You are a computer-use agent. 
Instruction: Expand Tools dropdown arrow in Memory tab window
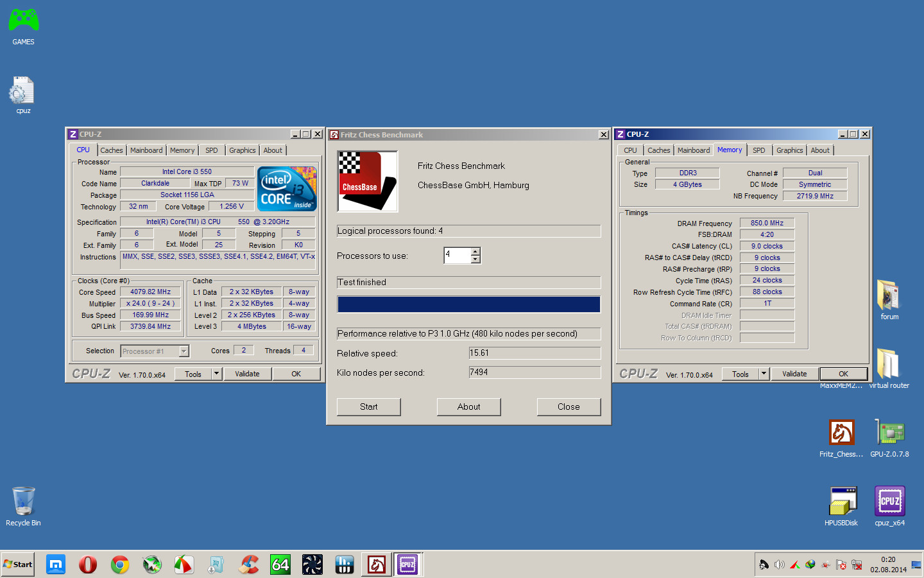(x=764, y=374)
